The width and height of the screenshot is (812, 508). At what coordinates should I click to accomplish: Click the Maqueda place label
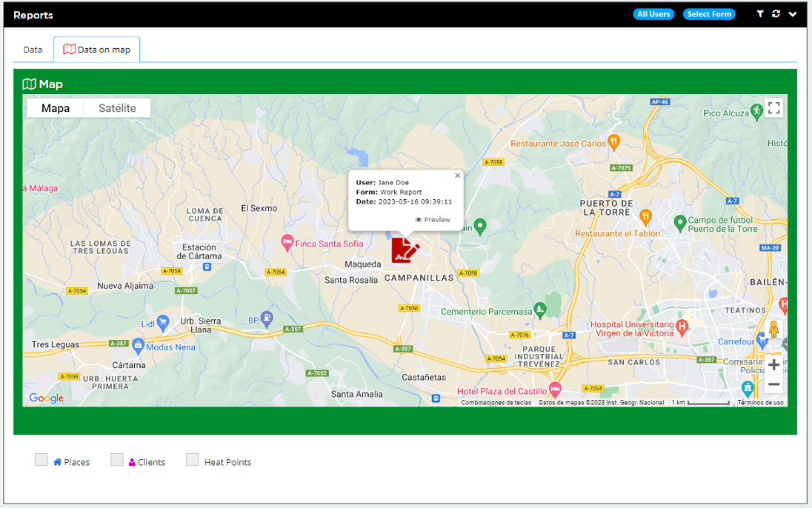pyautogui.click(x=362, y=264)
